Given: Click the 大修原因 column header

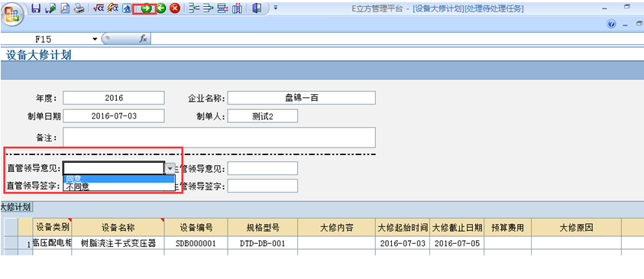Looking at the screenshot, I should click(x=576, y=228).
